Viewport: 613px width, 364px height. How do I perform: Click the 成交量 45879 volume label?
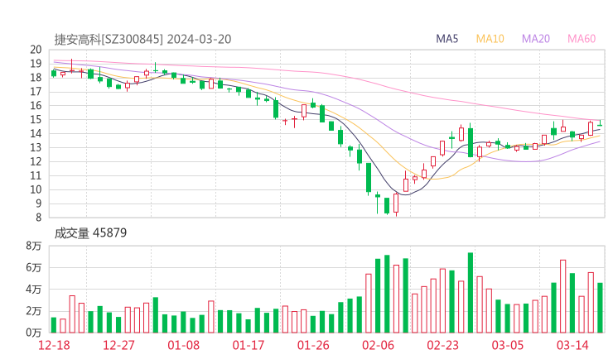[x=90, y=233]
